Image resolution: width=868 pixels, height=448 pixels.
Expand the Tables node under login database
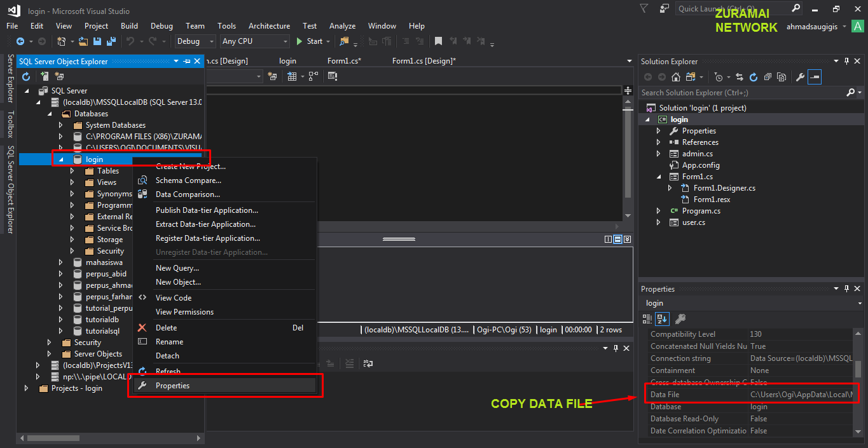[72, 170]
